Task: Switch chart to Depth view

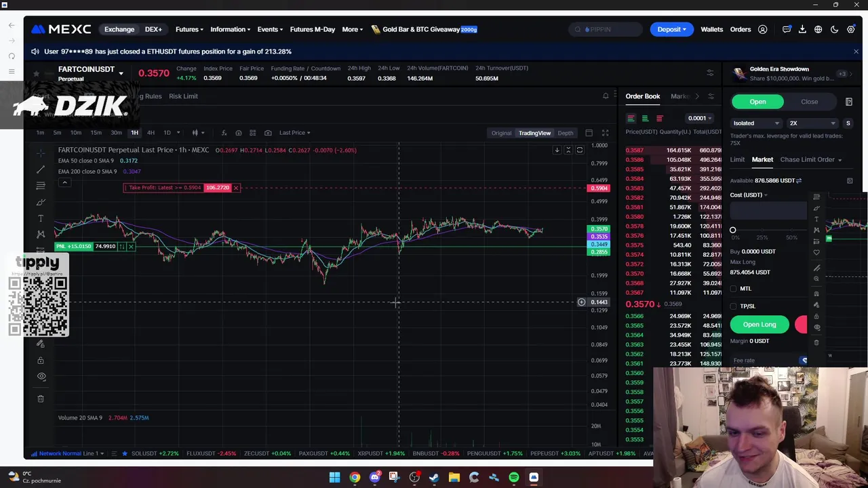Action: pos(566,133)
